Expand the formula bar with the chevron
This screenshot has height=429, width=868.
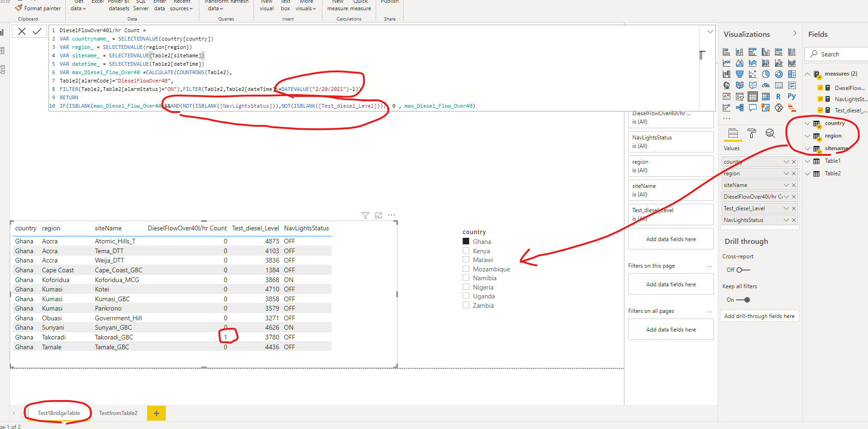point(710,32)
